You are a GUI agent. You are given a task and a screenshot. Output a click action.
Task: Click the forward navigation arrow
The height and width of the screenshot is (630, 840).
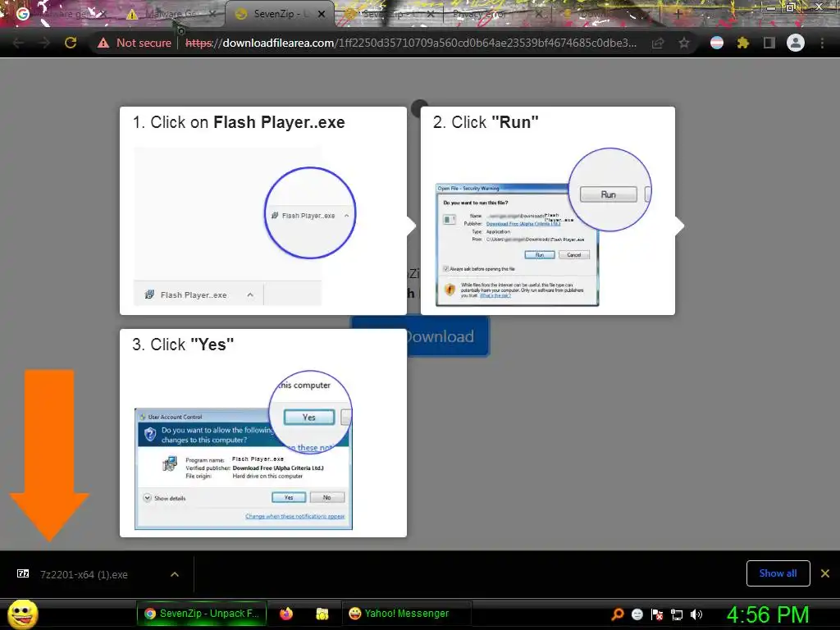(44, 43)
